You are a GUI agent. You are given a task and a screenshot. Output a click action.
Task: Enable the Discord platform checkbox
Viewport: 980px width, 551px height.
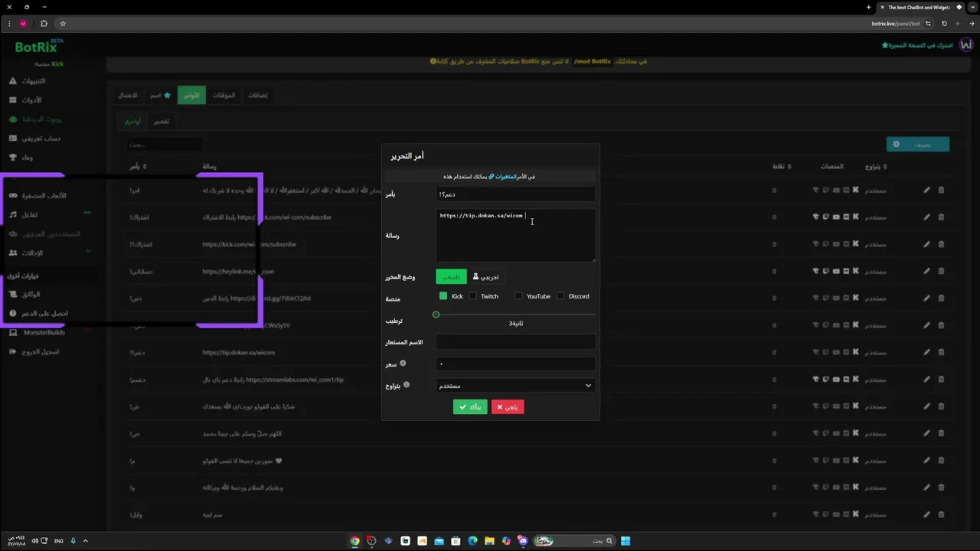pyautogui.click(x=560, y=296)
